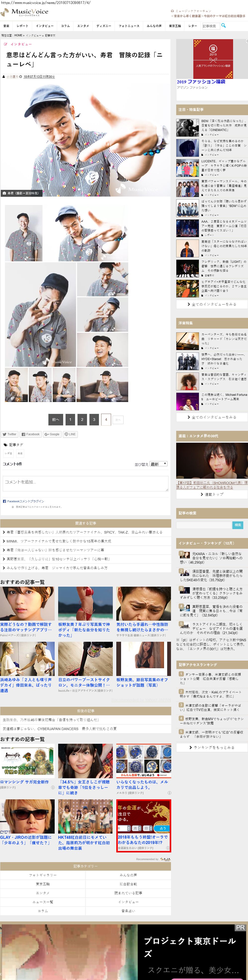Open the 2019 ファッション福袋 ad link
248x980 pixels.
pos(201,82)
